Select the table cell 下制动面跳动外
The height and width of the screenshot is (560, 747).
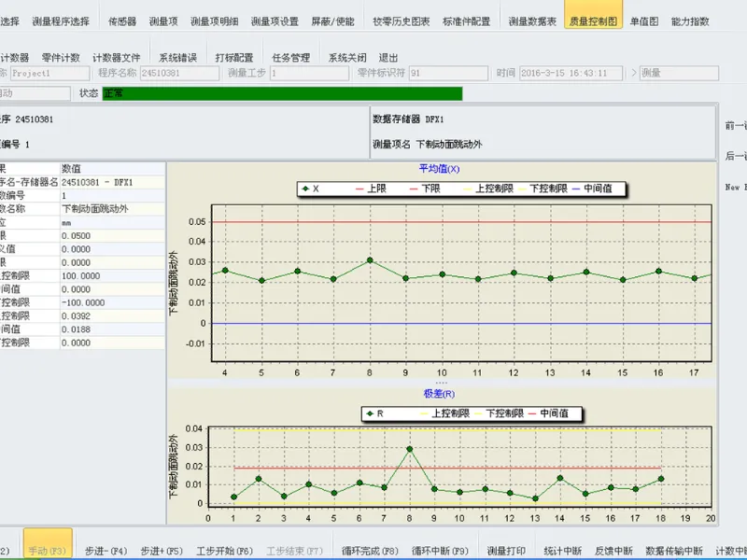[112, 208]
